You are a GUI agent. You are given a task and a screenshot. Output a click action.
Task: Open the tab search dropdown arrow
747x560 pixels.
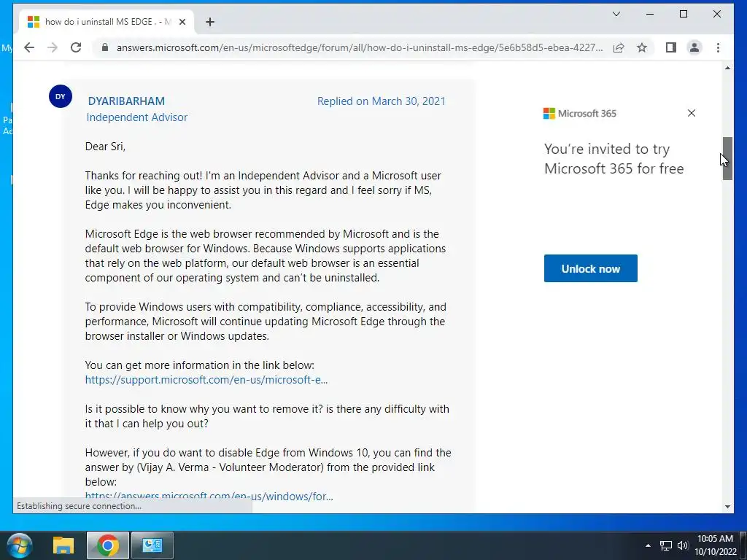(616, 15)
